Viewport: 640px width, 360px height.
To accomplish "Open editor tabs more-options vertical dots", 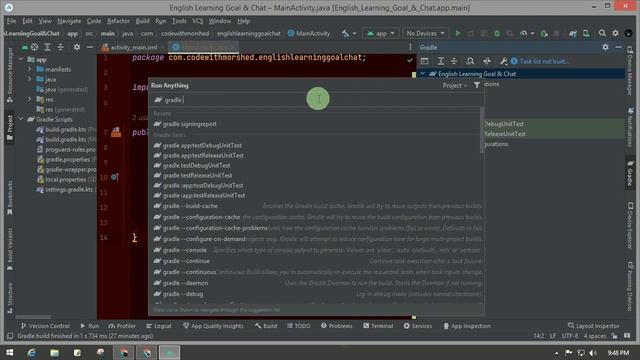I will (x=410, y=47).
